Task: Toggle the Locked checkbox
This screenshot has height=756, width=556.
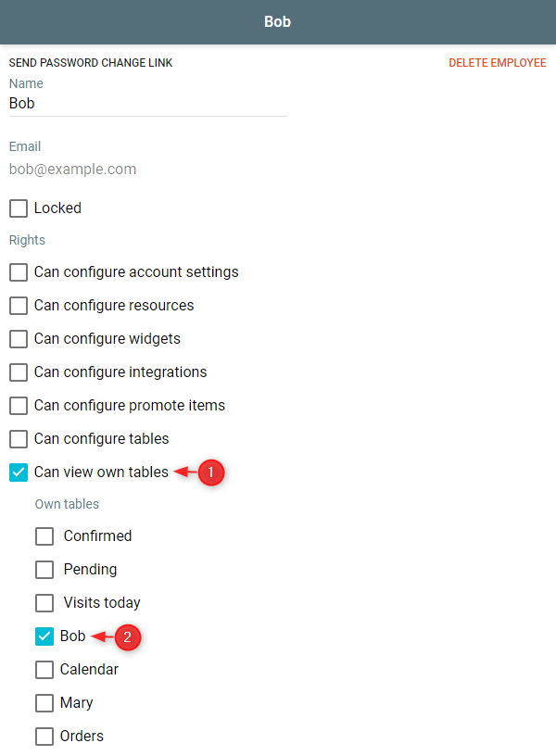Action: (19, 208)
